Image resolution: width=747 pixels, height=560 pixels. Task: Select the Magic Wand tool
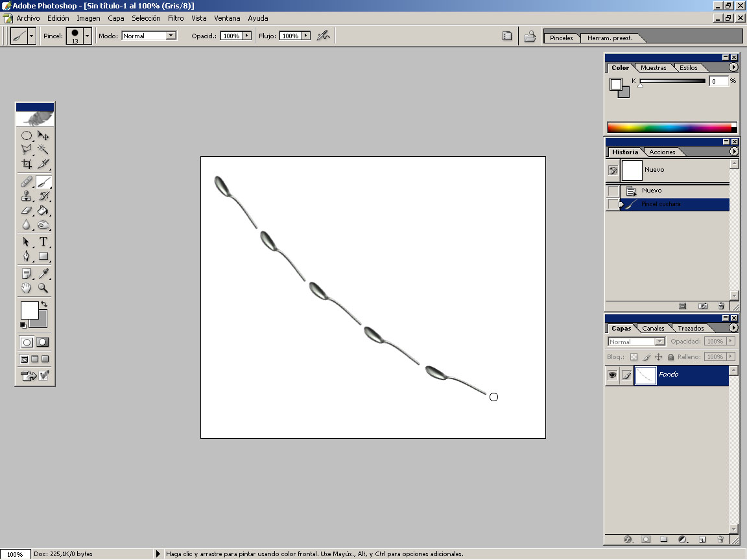tap(43, 150)
